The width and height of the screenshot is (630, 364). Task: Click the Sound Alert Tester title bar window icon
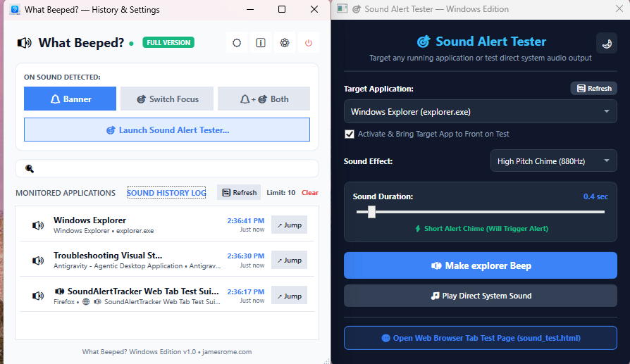point(342,9)
